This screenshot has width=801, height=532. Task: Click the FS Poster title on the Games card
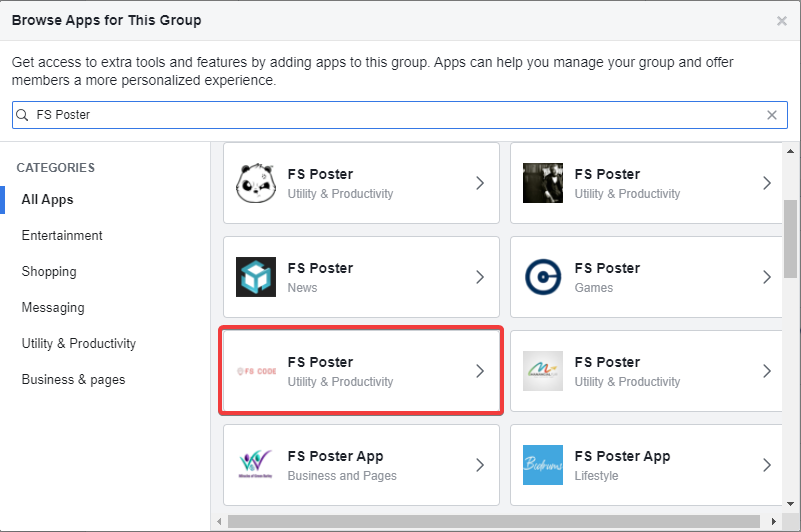pyautogui.click(x=607, y=268)
